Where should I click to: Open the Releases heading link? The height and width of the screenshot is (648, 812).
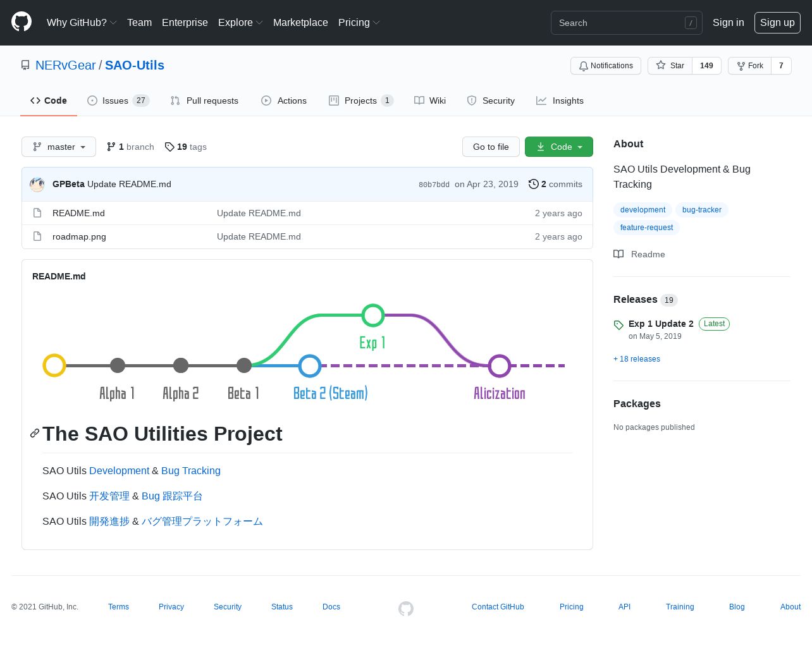coord(635,300)
